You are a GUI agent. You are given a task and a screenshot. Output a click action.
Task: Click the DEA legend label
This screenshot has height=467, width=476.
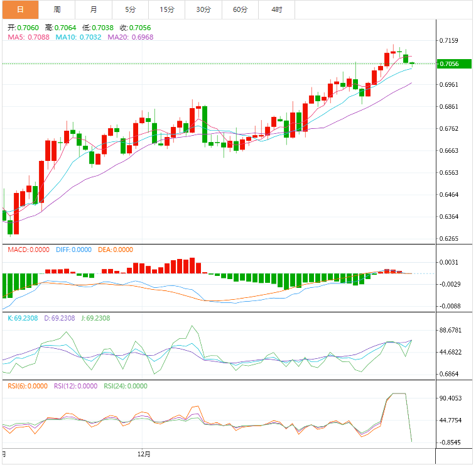116,250
